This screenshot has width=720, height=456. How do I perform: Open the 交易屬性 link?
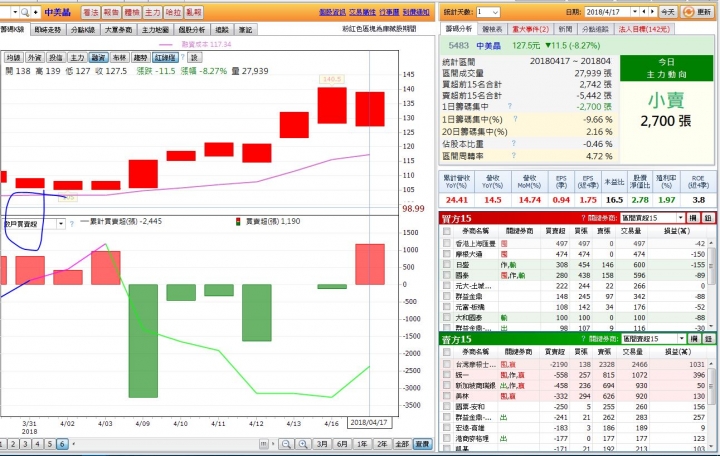point(362,12)
